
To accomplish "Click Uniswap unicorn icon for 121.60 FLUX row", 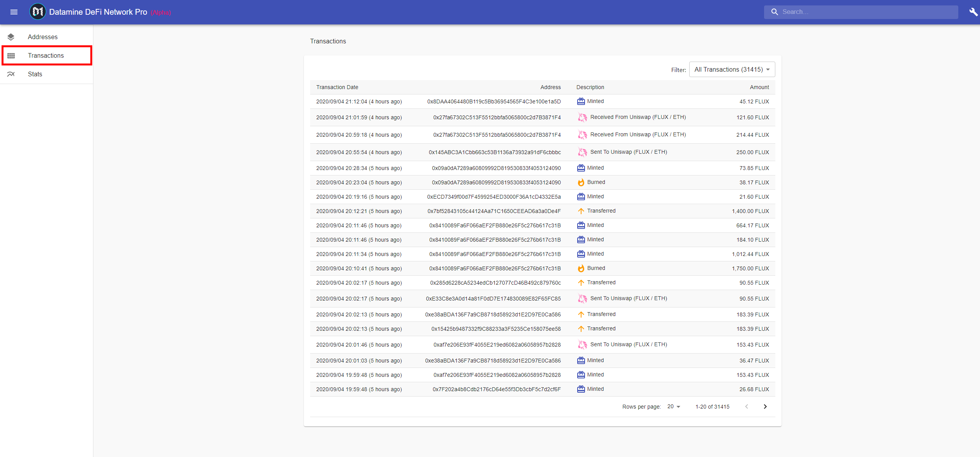I will [582, 117].
